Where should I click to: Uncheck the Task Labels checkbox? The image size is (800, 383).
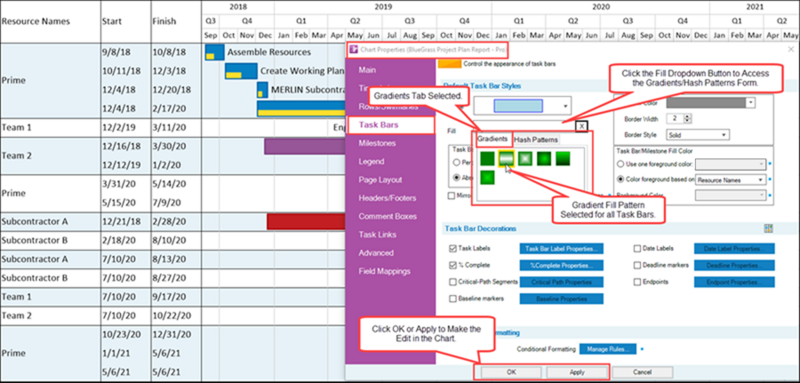[x=453, y=249]
